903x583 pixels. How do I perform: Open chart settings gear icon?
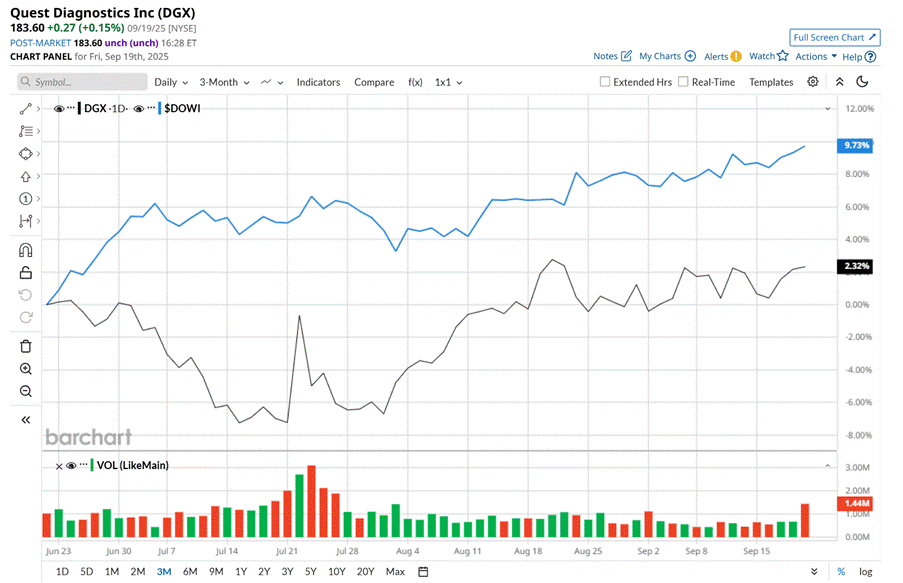[813, 82]
